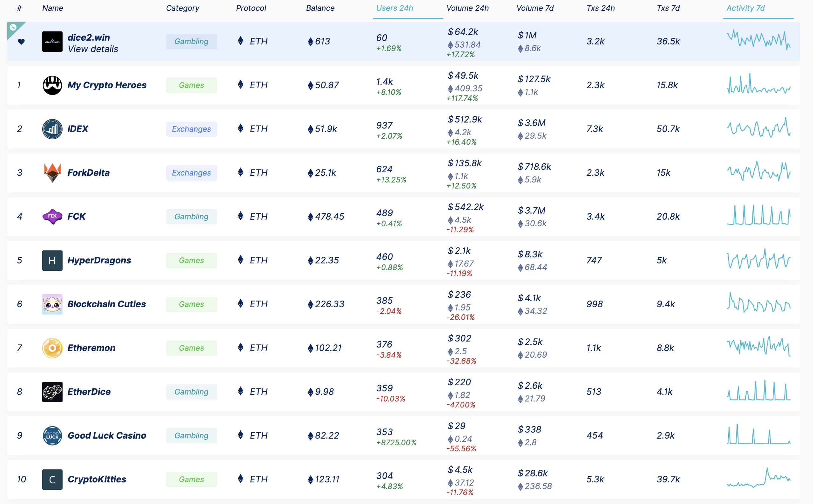813x504 pixels.
Task: Sort table by Volume 24h header
Action: (x=467, y=8)
